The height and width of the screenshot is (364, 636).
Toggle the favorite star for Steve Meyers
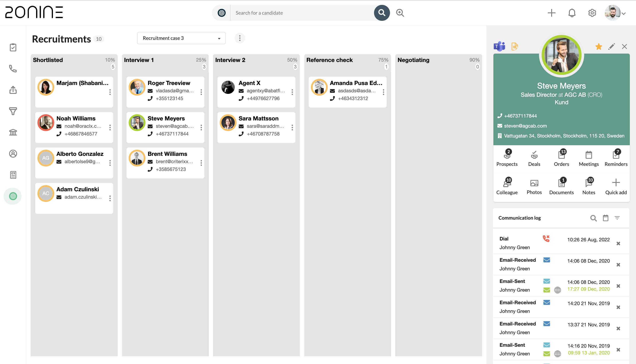coord(599,46)
